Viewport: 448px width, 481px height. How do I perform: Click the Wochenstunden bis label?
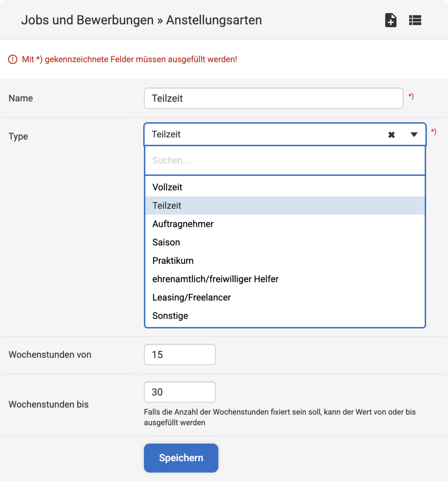coord(49,404)
